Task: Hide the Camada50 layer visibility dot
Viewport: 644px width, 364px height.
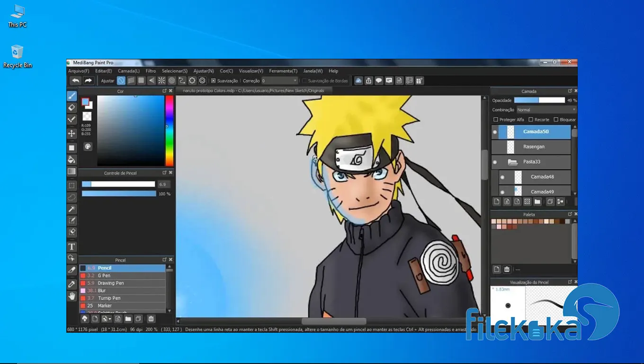Action: coord(495,132)
